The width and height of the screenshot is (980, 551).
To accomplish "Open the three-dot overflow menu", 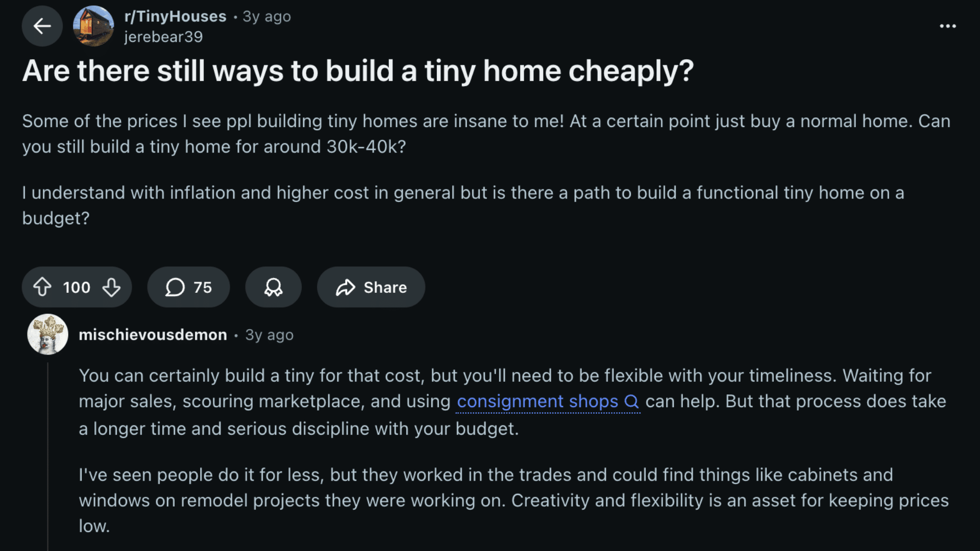I will pyautogui.click(x=948, y=26).
